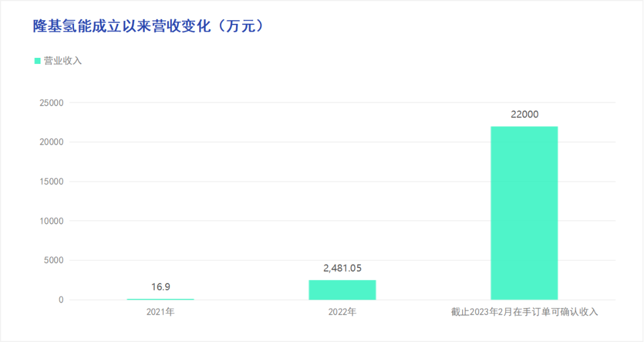Click the 2022年 x-axis label
Viewport: 644px width, 342px height.
[342, 312]
